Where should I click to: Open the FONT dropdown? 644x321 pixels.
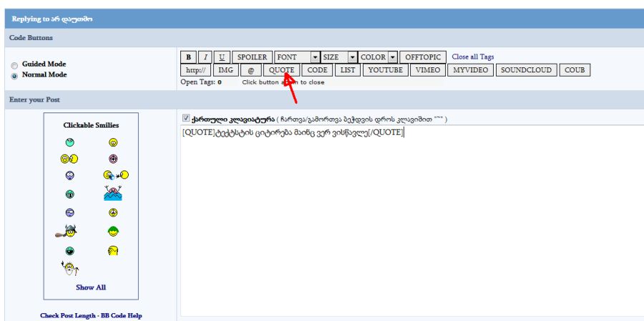[x=297, y=57]
